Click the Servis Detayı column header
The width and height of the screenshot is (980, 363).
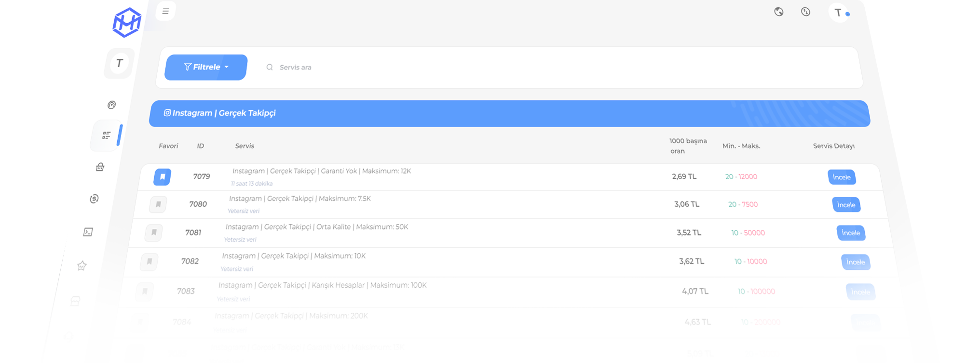coord(834,146)
